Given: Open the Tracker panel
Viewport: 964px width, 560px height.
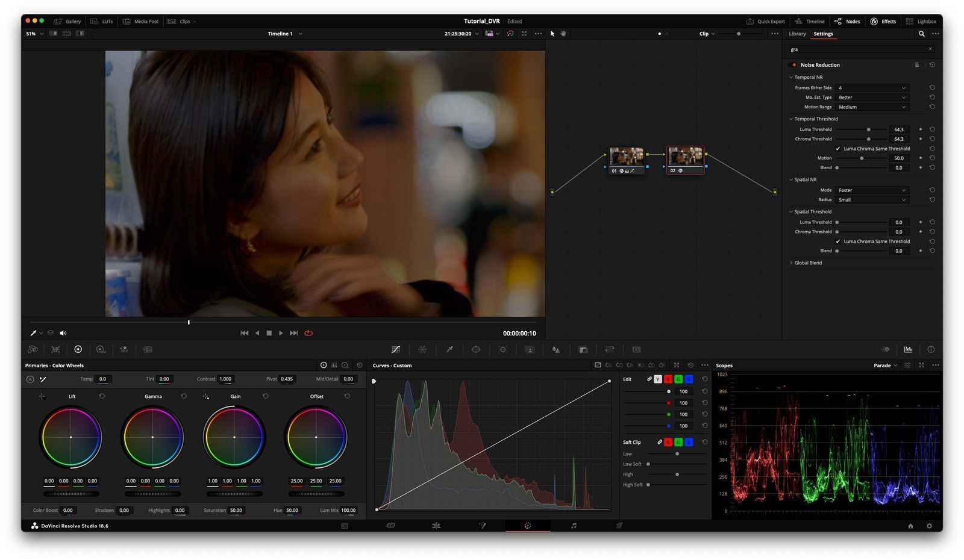Looking at the screenshot, I should tap(503, 349).
